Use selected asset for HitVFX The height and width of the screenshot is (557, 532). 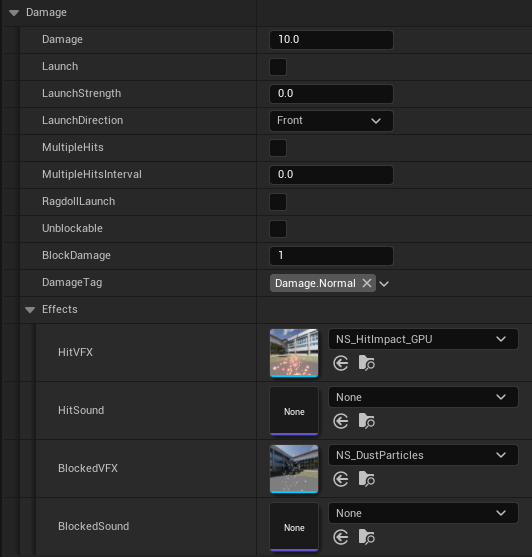click(x=341, y=363)
